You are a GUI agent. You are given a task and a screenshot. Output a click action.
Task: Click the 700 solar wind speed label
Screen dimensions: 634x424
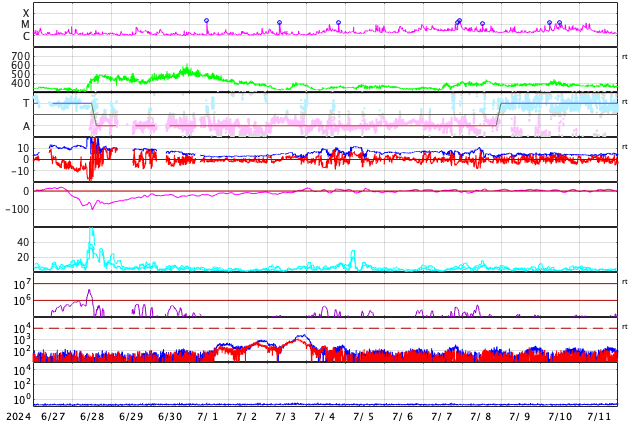(x=21, y=56)
